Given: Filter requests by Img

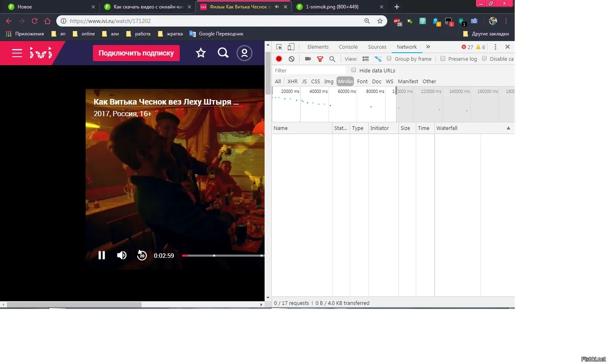Looking at the screenshot, I should 329,81.
